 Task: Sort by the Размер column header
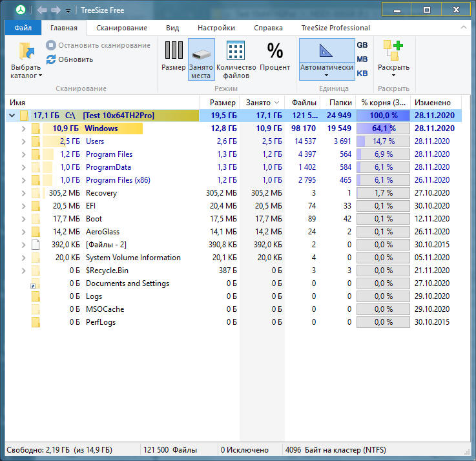point(219,103)
